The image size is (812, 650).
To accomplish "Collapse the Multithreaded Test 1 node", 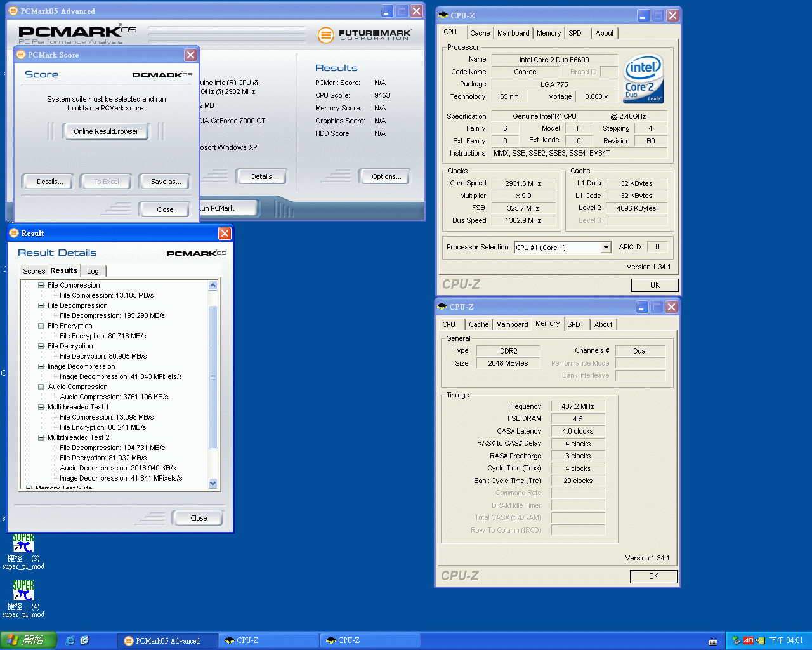I will pos(41,407).
